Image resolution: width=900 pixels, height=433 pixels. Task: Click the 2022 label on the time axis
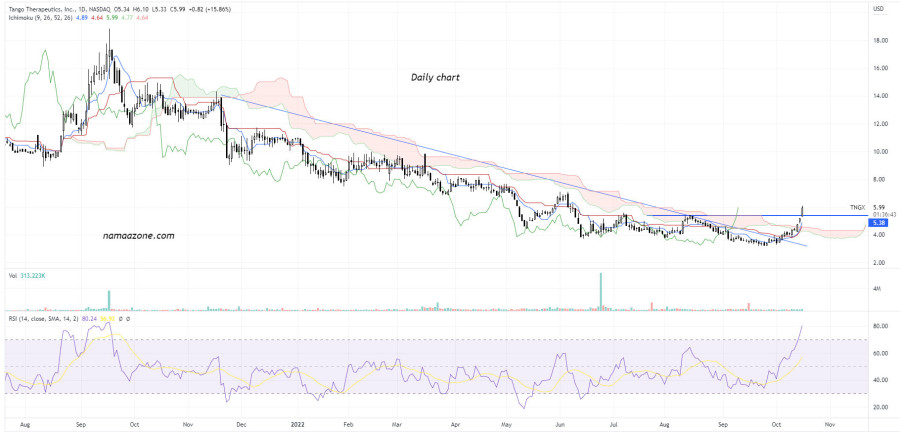297,427
